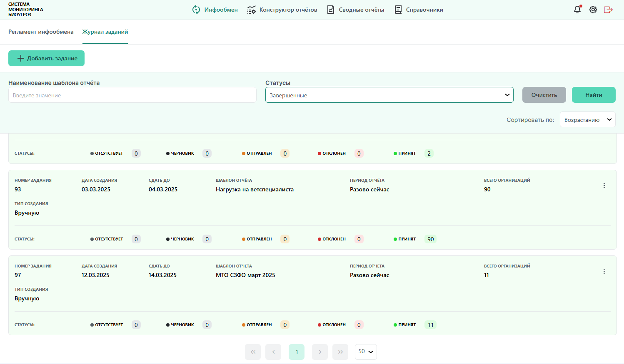
Task: Click due date 14.03.2025
Action: [x=162, y=275]
